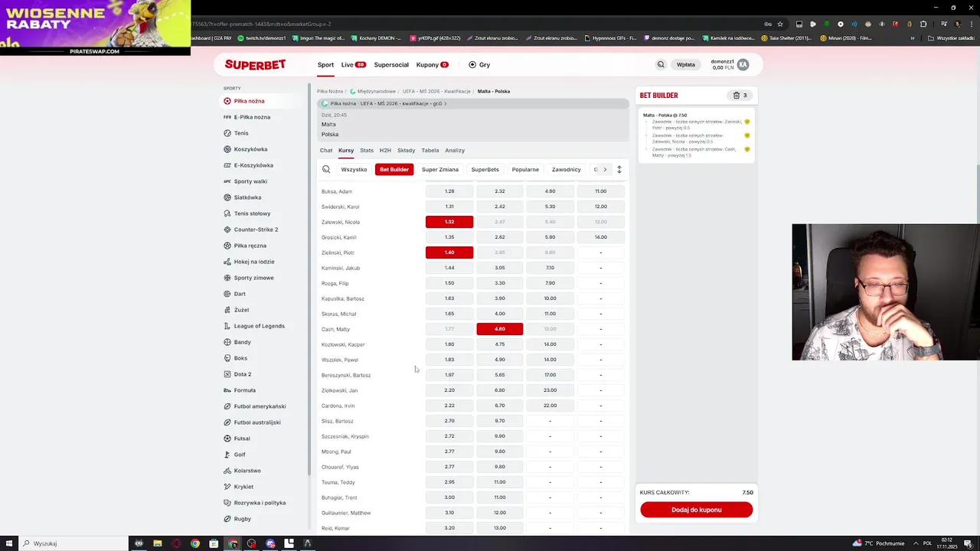
Task: Click the search magnifier in Superbet header
Action: 661,65
